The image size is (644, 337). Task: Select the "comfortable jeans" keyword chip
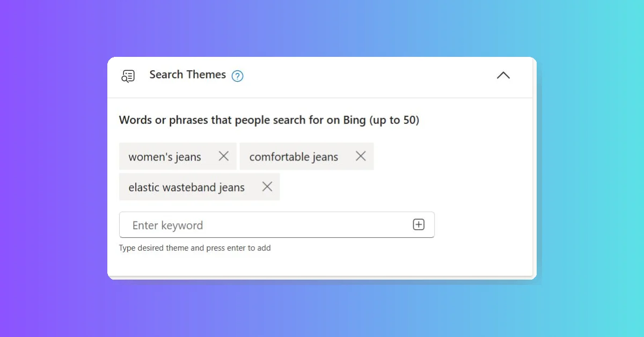pyautogui.click(x=293, y=156)
